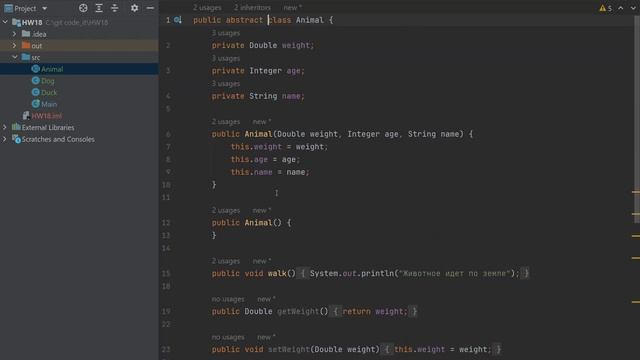Click the External Libraries icon
640x360 pixels.
(x=16, y=127)
